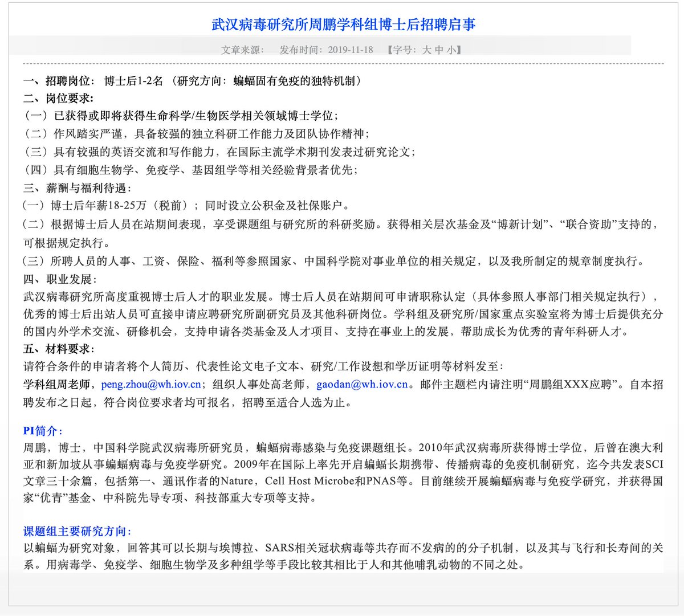Click the peng.zhou@wh.iov.cn email link
Viewport: 684px width, 616px height.
pos(151,385)
